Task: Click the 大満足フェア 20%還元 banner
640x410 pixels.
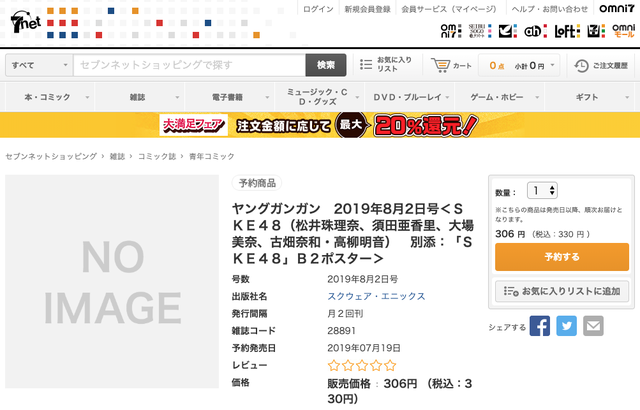Action: tap(320, 125)
